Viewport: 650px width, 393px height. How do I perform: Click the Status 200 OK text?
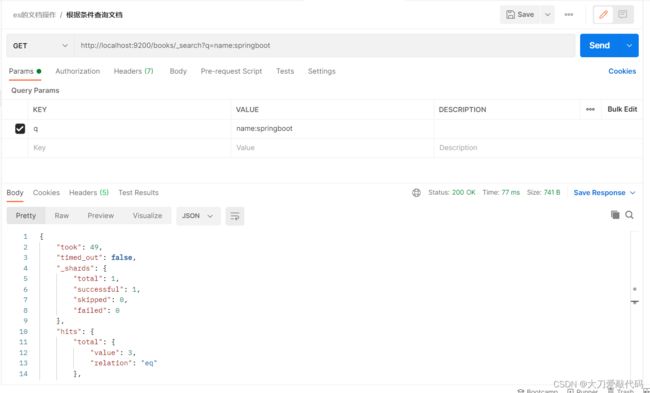pos(452,193)
